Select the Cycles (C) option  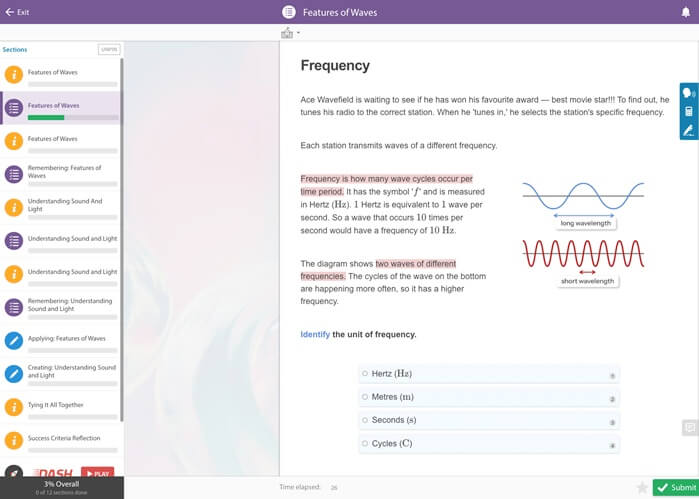489,444
